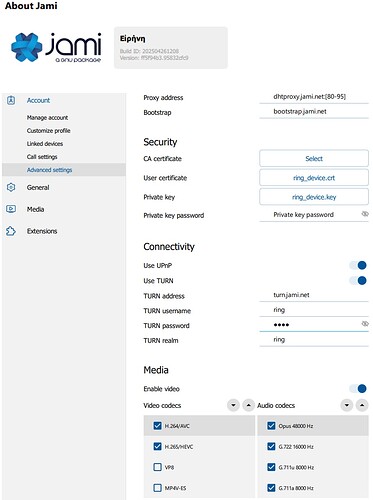Toggle the Enable video switch

pos(358,388)
